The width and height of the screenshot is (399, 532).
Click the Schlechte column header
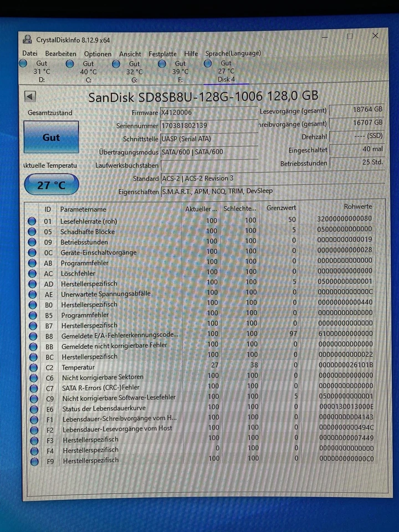(240, 208)
